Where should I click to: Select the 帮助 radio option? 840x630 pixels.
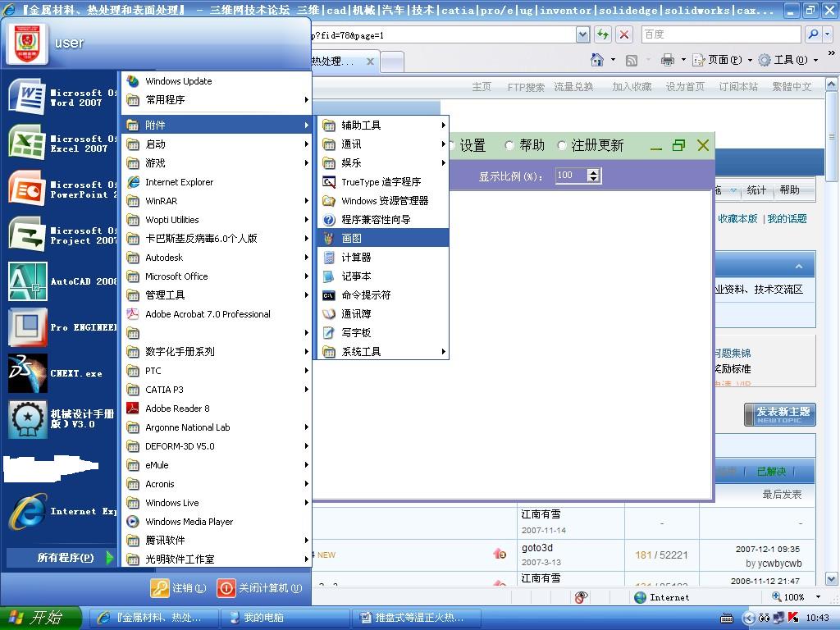(x=509, y=145)
